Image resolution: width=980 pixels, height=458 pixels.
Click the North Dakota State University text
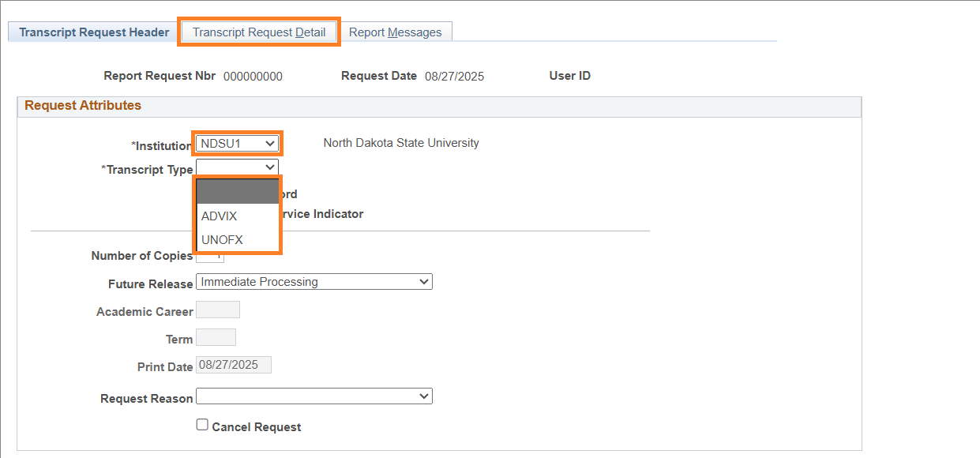tap(400, 143)
